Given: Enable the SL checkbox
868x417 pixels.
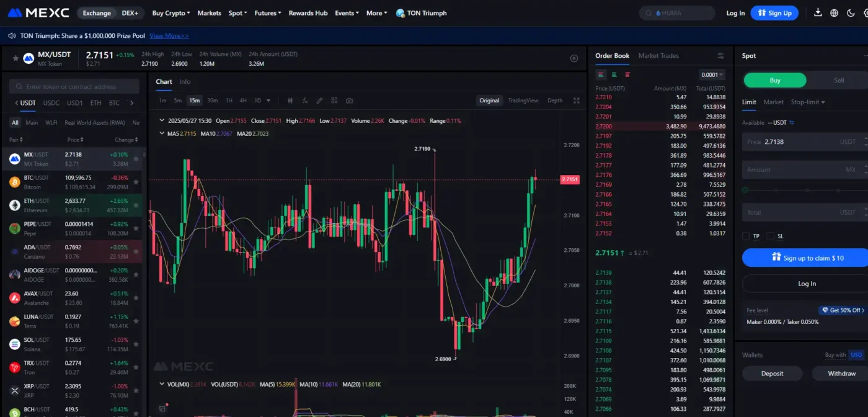Looking at the screenshot, I should click(x=770, y=236).
